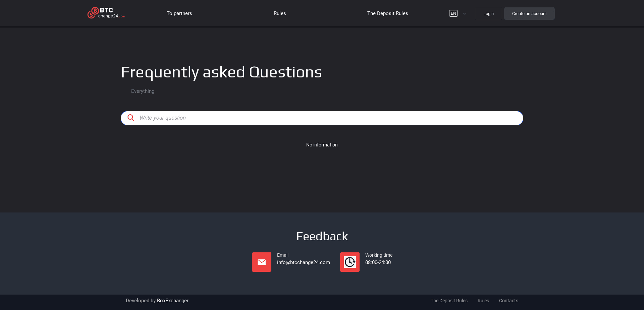Open Contacts in the footer
The height and width of the screenshot is (310, 644).
tap(508, 301)
